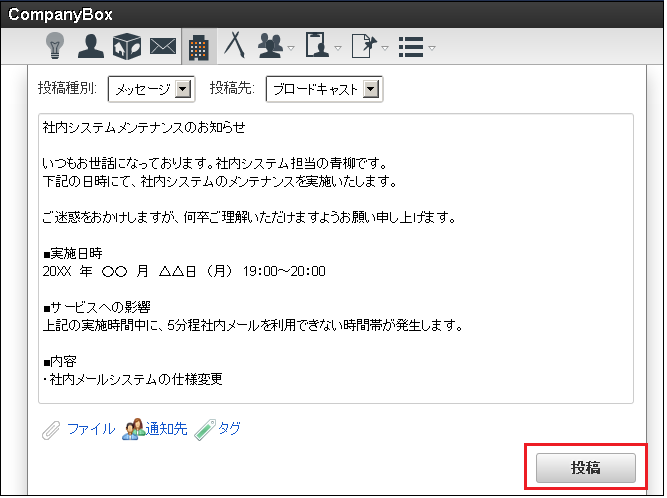Image resolution: width=667 pixels, height=498 pixels.
Task: Expand arrow next to list icon
Action: pos(432,48)
